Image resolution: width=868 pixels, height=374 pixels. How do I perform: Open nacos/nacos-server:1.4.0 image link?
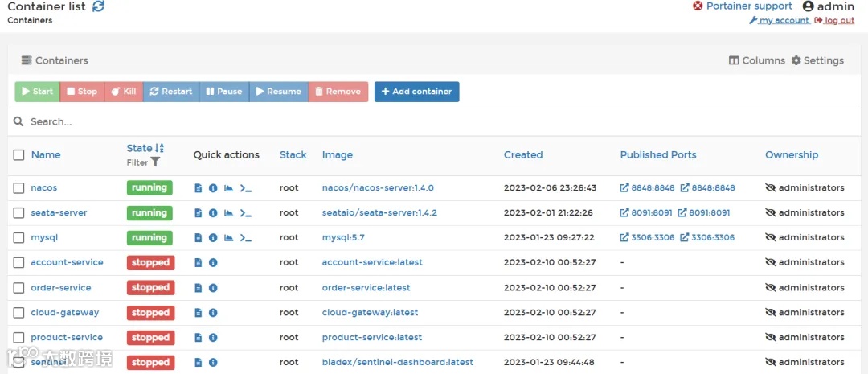[x=378, y=188]
